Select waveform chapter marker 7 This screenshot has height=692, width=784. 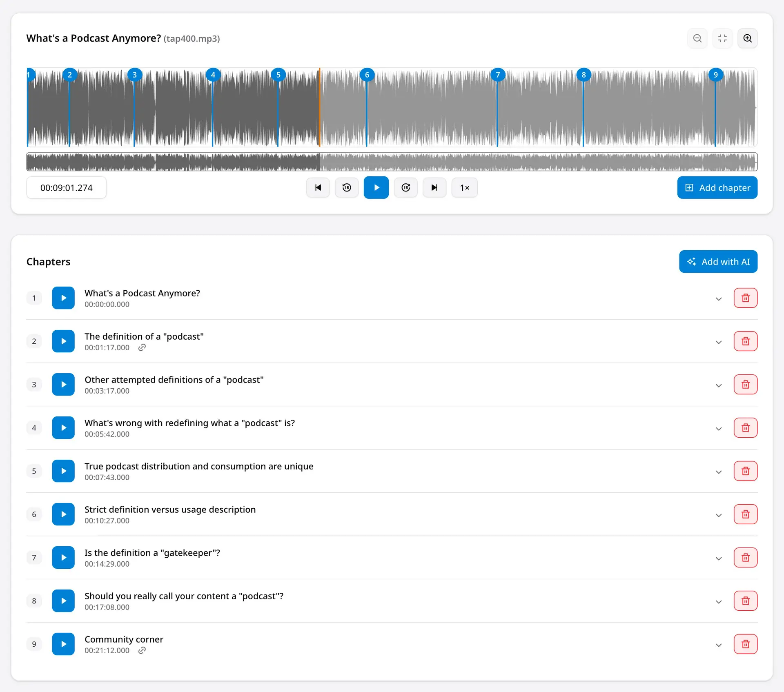tap(497, 75)
